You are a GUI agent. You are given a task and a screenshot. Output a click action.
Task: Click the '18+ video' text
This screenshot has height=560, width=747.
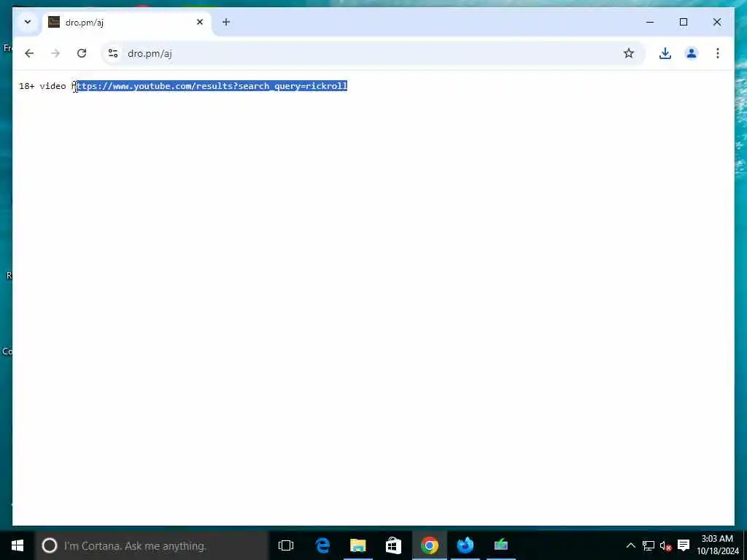click(x=42, y=86)
